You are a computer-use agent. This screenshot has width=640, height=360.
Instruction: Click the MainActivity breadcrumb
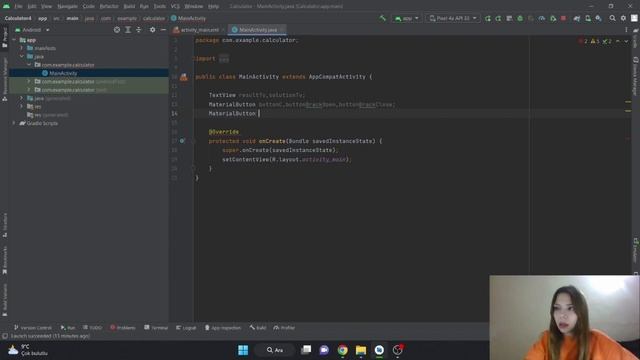[189, 18]
